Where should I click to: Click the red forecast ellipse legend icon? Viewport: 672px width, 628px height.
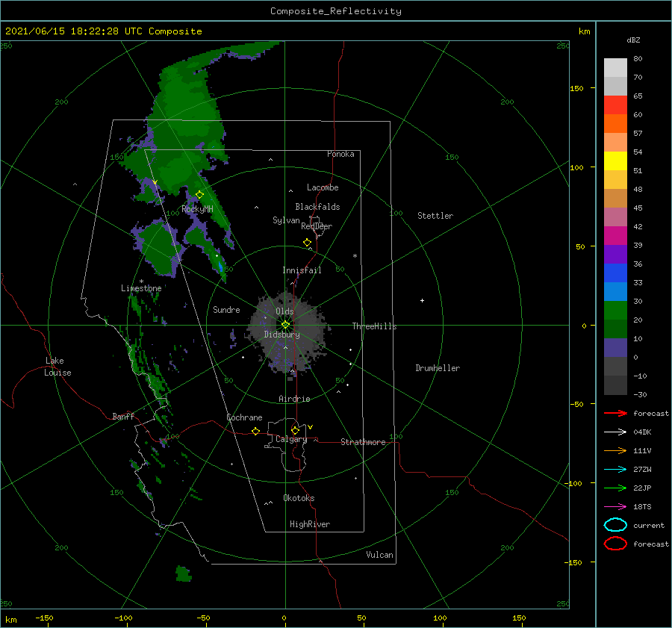coord(615,544)
